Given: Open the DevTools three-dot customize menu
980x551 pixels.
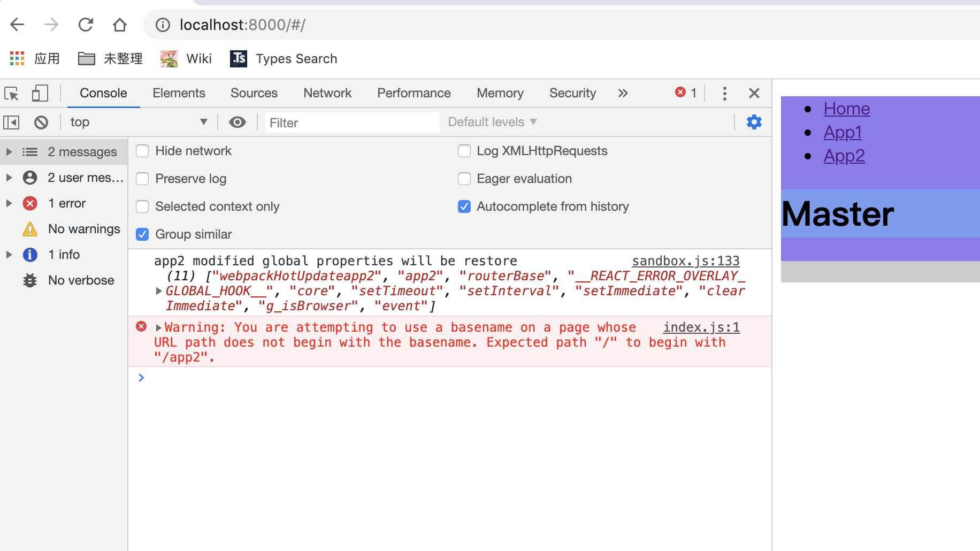Looking at the screenshot, I should point(724,93).
